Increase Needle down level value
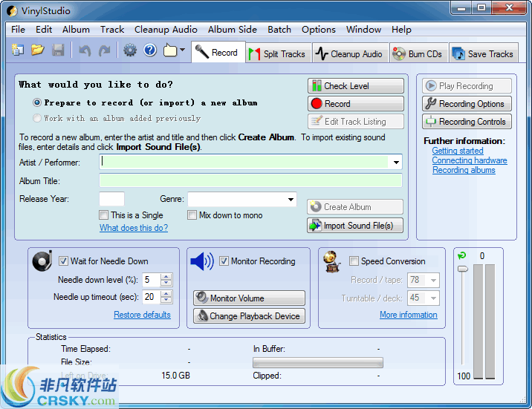This screenshot has width=532, height=409. [166, 277]
